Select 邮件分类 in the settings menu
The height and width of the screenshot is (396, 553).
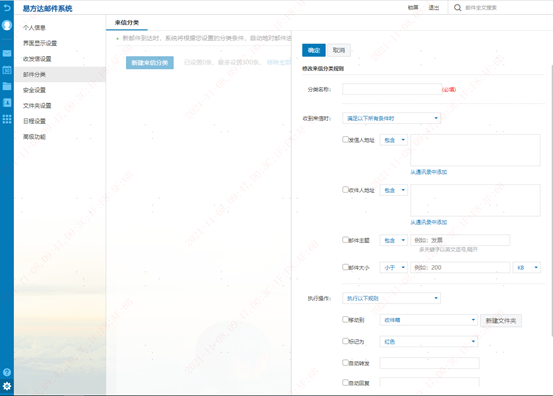click(34, 74)
